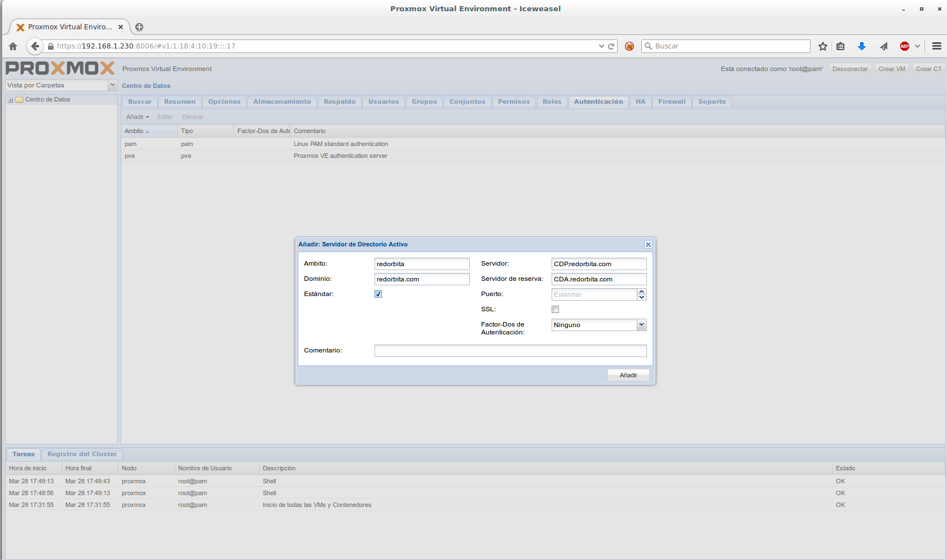Image resolution: width=947 pixels, height=560 pixels.
Task: Expand the Centro de Datos tree node
Action: [10, 100]
